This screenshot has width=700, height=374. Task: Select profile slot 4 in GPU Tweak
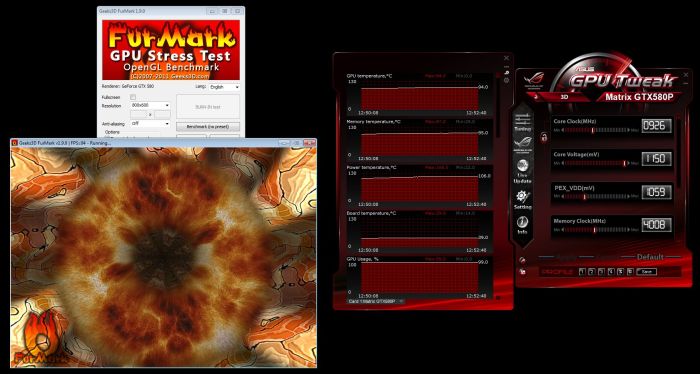(611, 271)
